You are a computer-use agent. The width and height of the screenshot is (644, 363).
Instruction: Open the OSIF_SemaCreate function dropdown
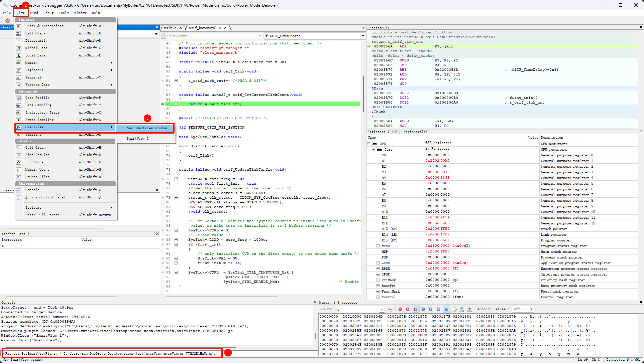(363, 36)
